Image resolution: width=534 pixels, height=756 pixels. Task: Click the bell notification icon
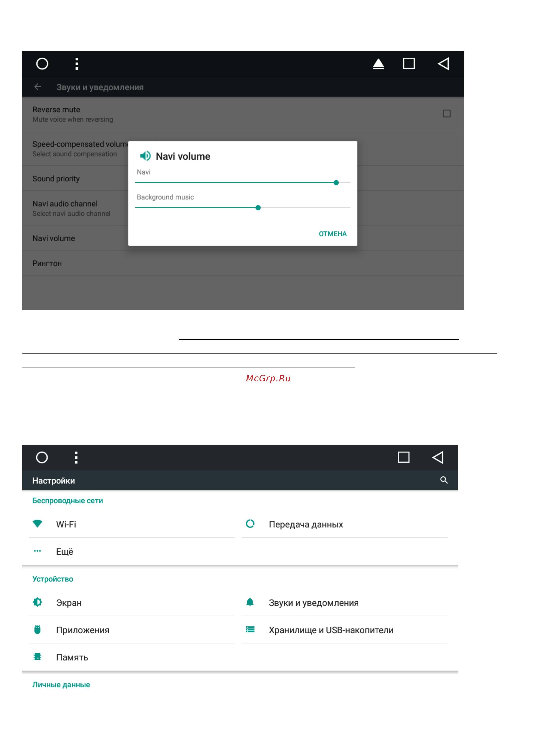[250, 602]
